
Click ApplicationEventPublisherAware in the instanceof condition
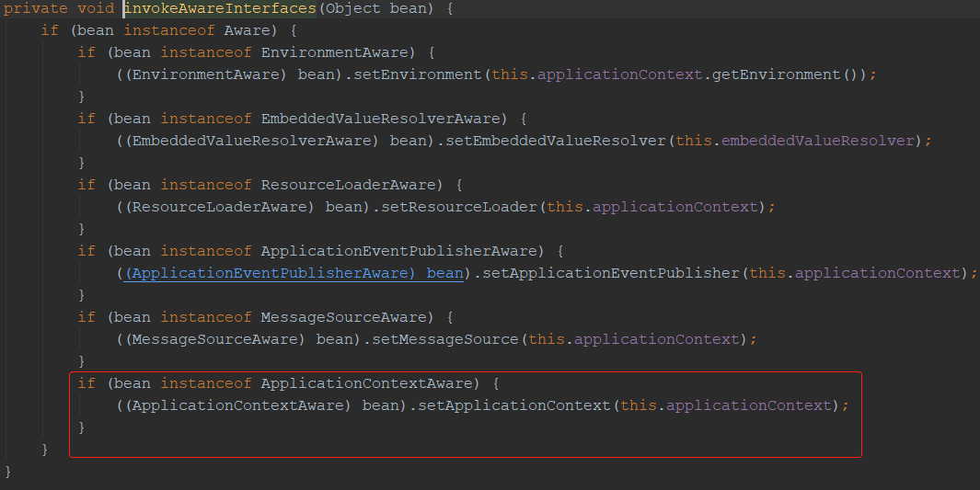pyautogui.click(x=398, y=251)
